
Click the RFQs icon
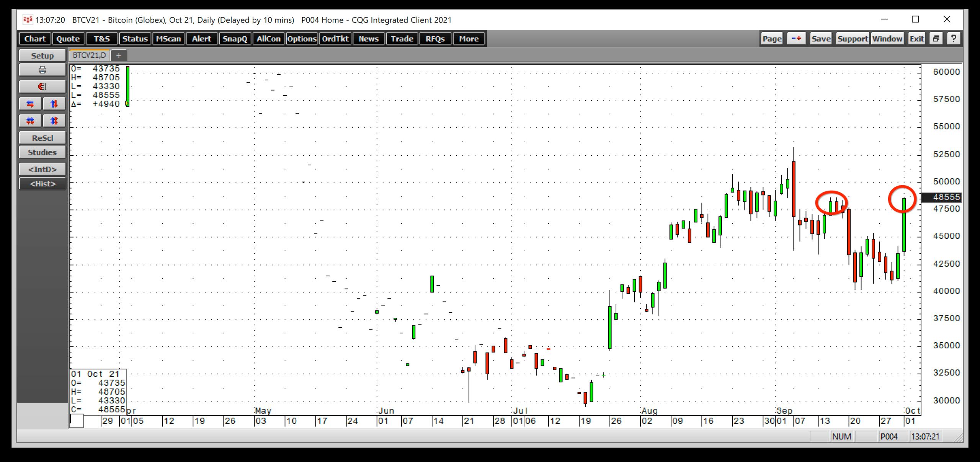pyautogui.click(x=435, y=39)
